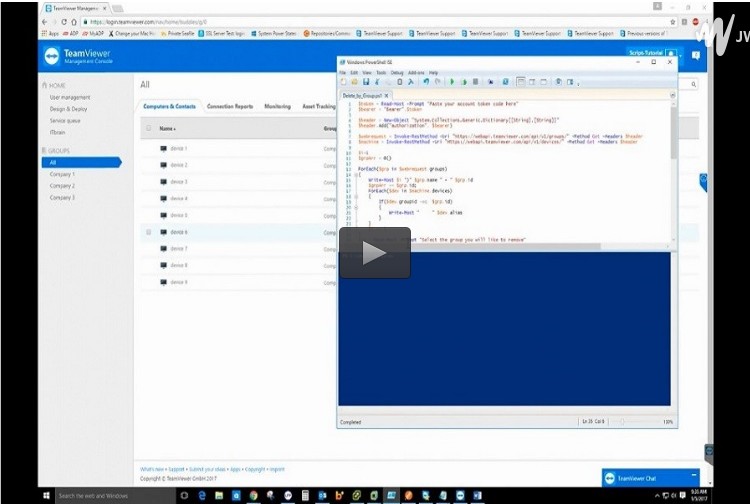Stop operation icon in PowerShell ISE toolbar
750x504 pixels.
(475, 82)
